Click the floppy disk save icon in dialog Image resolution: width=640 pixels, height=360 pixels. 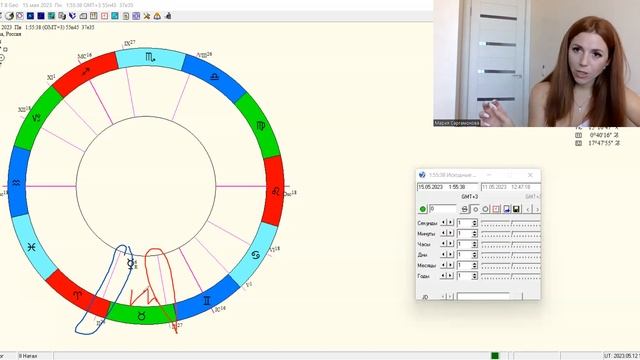point(516,209)
